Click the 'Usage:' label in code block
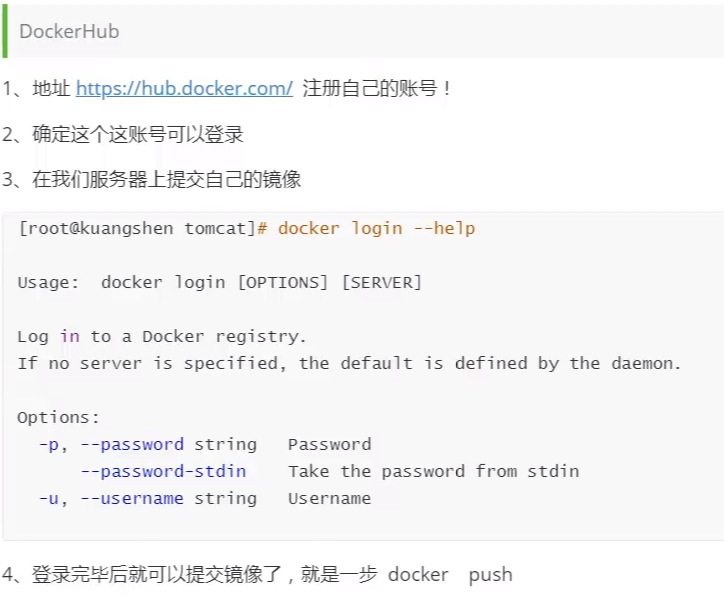The height and width of the screenshot is (597, 724). tap(48, 282)
